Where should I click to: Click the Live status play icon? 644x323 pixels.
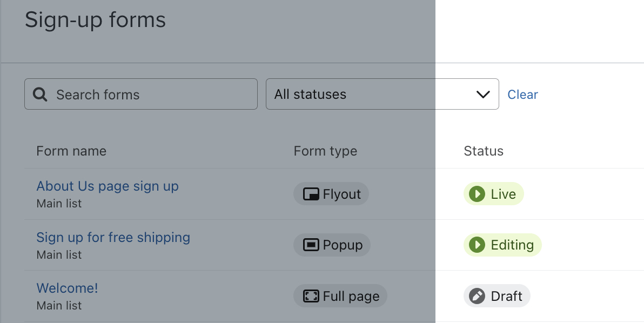click(x=477, y=194)
